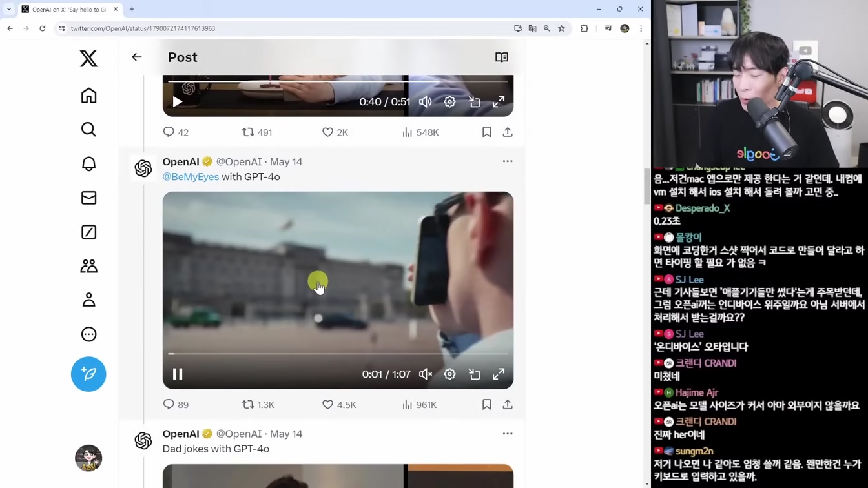Open Profile person icon in the sidebar
Viewport: 868px width, 488px height.
coord(88,300)
